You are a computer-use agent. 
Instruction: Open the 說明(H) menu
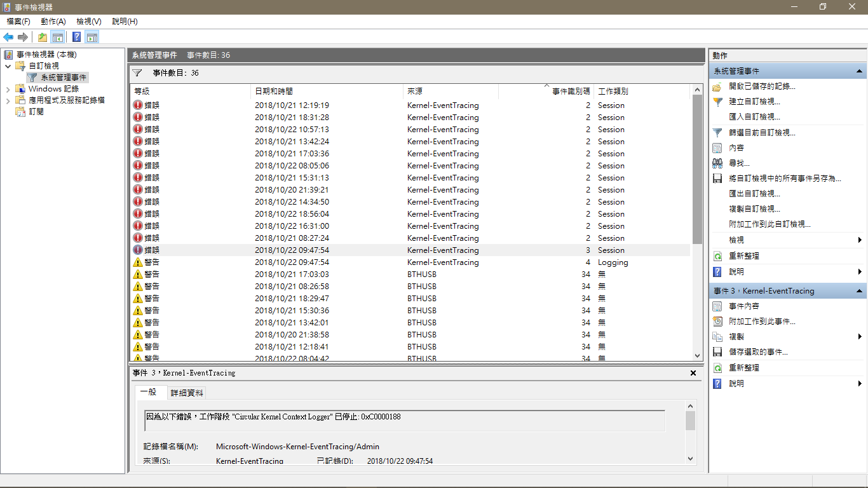[125, 22]
